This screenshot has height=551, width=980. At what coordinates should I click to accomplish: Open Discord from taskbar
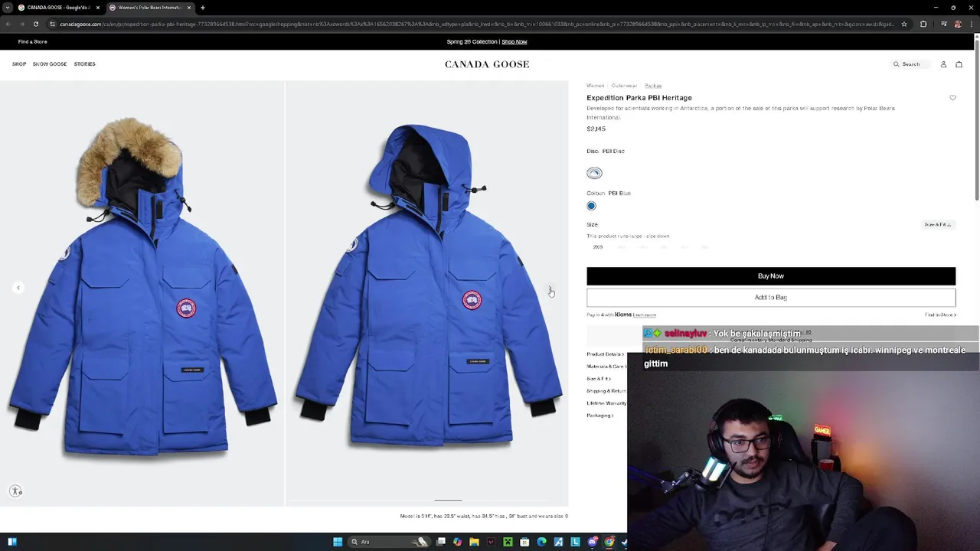593,542
